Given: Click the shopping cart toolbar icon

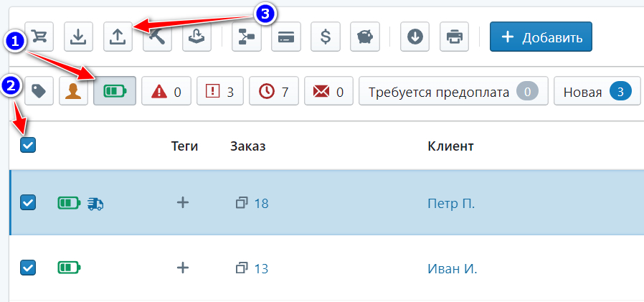Looking at the screenshot, I should pos(39,37).
